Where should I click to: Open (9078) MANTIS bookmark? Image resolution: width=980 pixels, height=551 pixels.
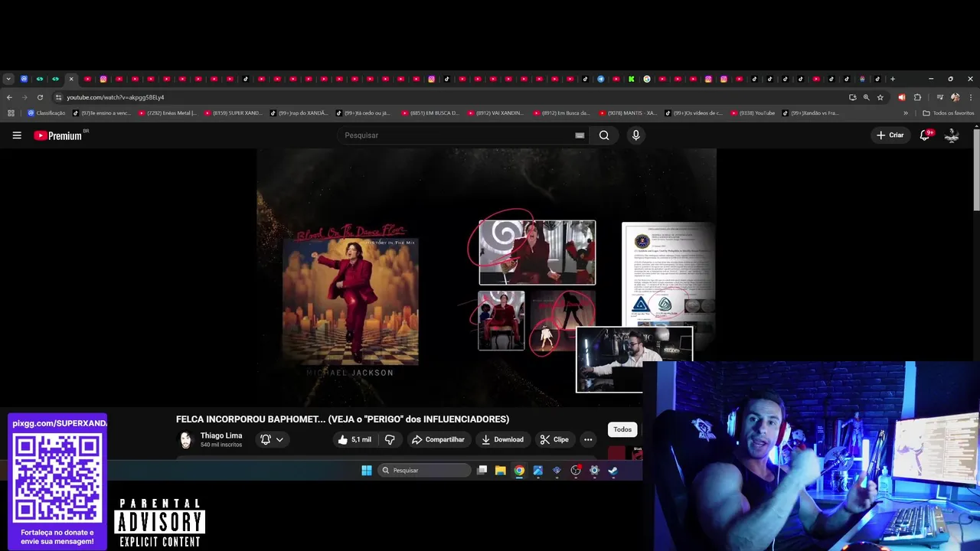[x=628, y=113]
